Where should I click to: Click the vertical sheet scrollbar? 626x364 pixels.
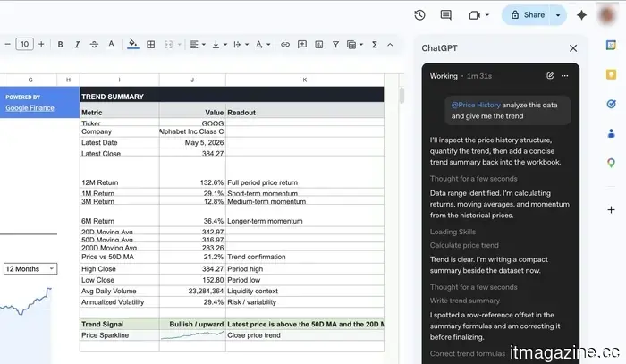402,95
